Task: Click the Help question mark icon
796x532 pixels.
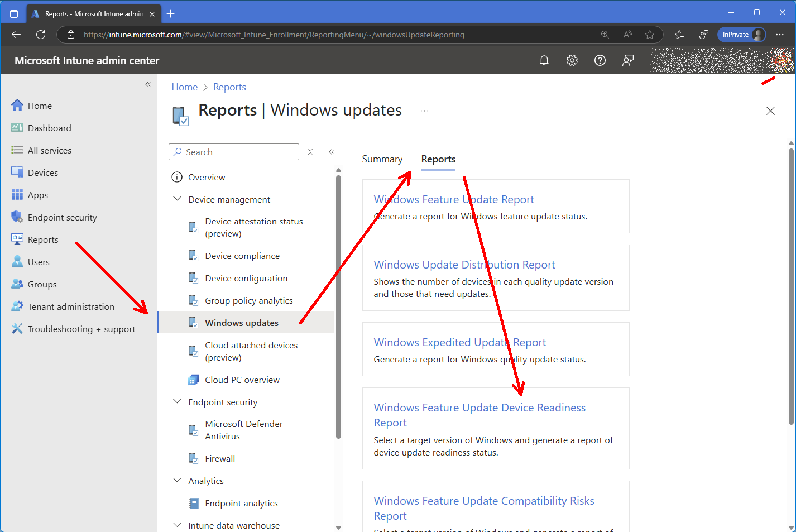Action: point(600,60)
